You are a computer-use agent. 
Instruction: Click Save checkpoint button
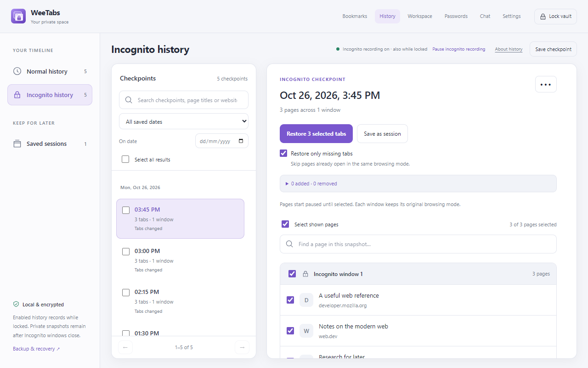click(x=553, y=49)
